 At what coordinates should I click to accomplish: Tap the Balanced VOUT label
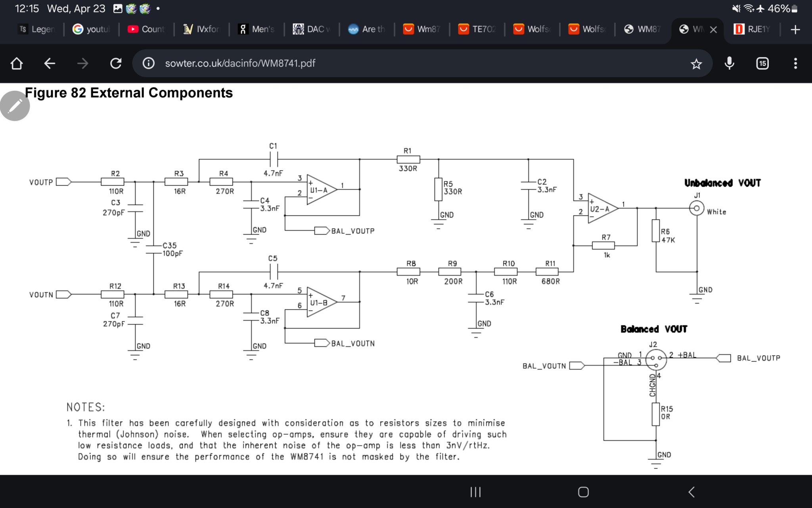[654, 329]
